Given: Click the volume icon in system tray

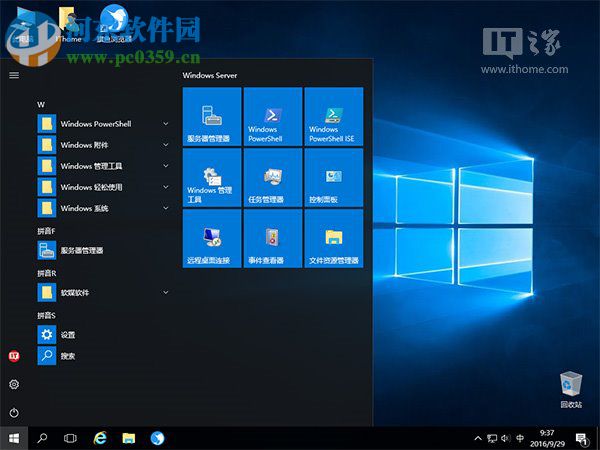Looking at the screenshot, I should click(506, 439).
